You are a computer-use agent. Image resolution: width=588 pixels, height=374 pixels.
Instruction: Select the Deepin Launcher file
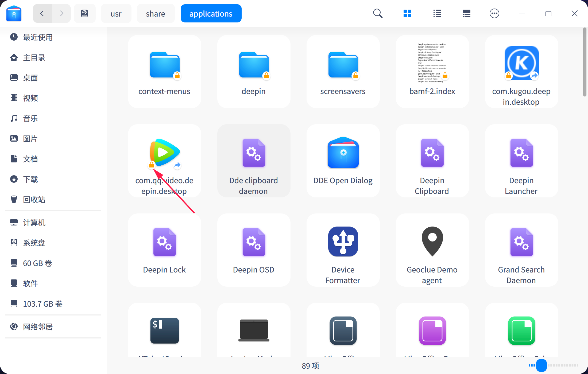pos(521,160)
